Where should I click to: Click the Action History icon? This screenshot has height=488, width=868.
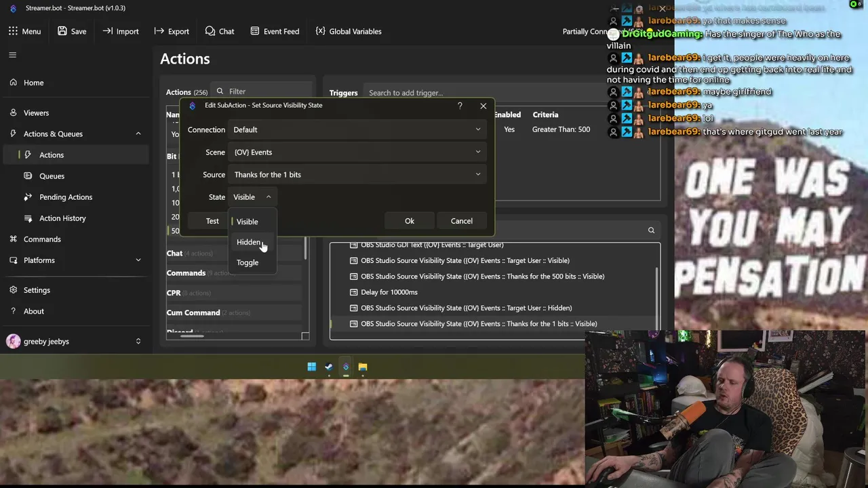28,218
